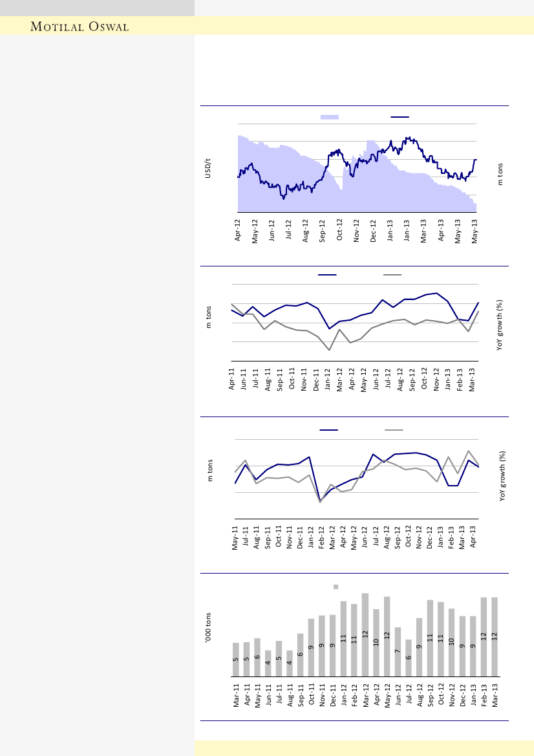
Task: Click the blue legend line in the May-11 chart
Action: (x=329, y=429)
